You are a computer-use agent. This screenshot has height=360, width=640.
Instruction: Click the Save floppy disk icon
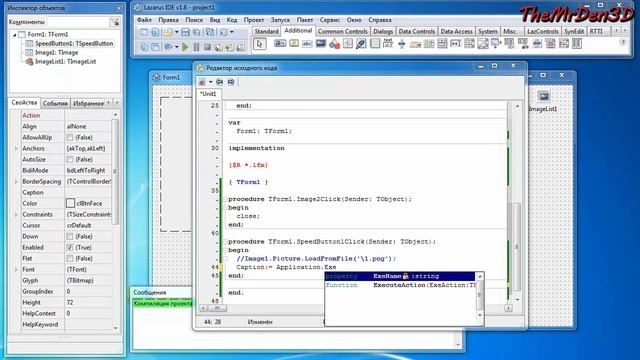click(x=185, y=32)
